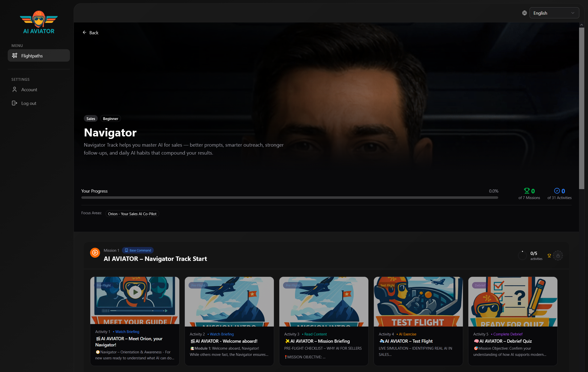Click the Log out door icon

click(14, 103)
